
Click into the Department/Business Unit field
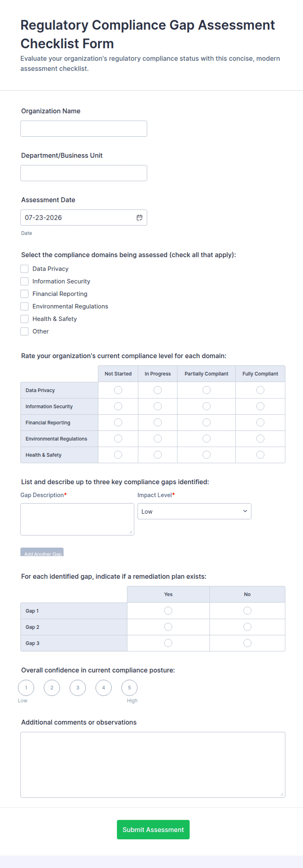tap(84, 173)
